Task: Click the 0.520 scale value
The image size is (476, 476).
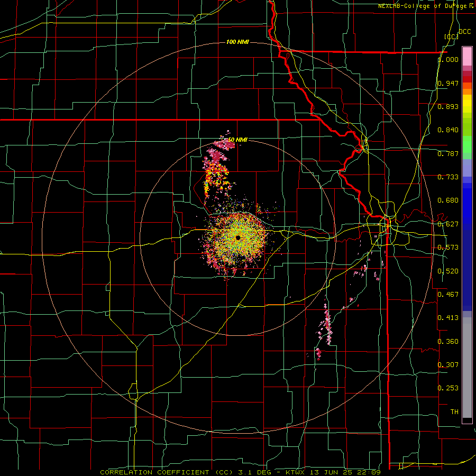Action: (x=448, y=271)
